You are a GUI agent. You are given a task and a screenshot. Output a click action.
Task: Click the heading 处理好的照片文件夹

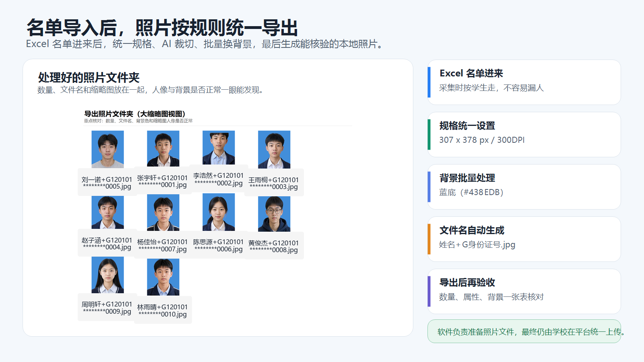click(x=89, y=77)
